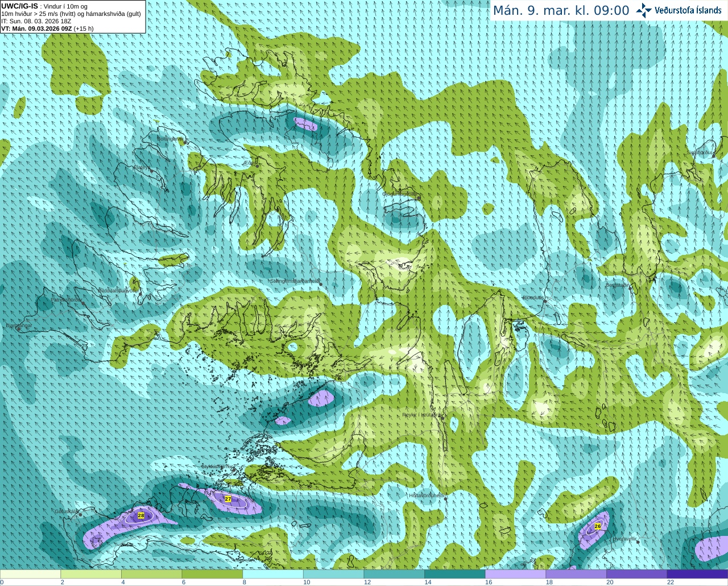Click the Holtavörðuheiði place label

click(427, 496)
